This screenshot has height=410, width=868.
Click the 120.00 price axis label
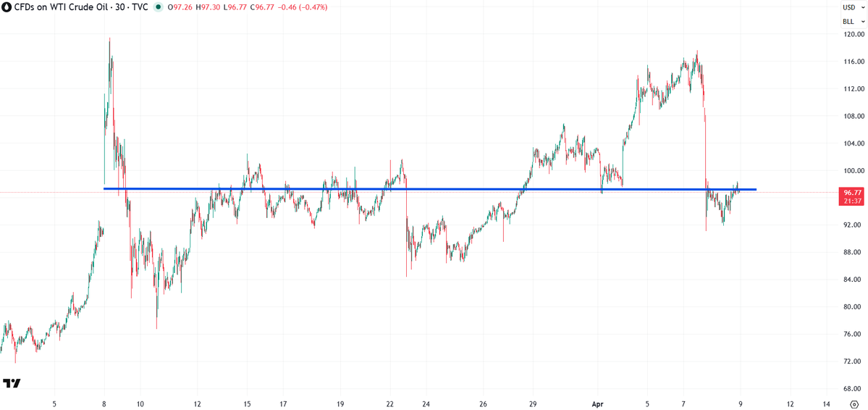[853, 34]
